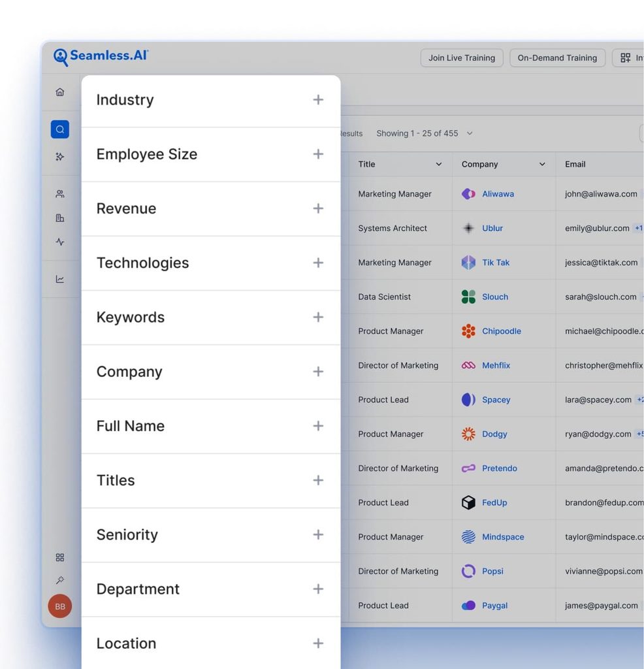Click the email lara@spacey.com
644x669 pixels.
598,400
